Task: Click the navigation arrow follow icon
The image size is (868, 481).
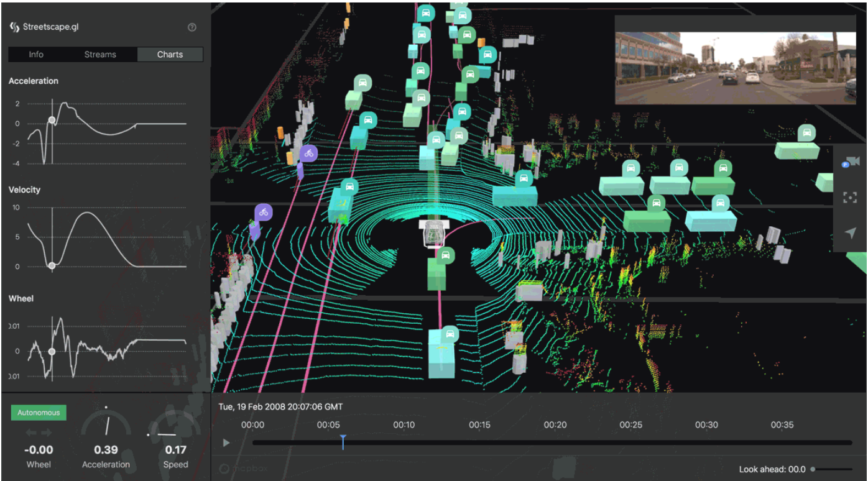Action: [x=850, y=233]
